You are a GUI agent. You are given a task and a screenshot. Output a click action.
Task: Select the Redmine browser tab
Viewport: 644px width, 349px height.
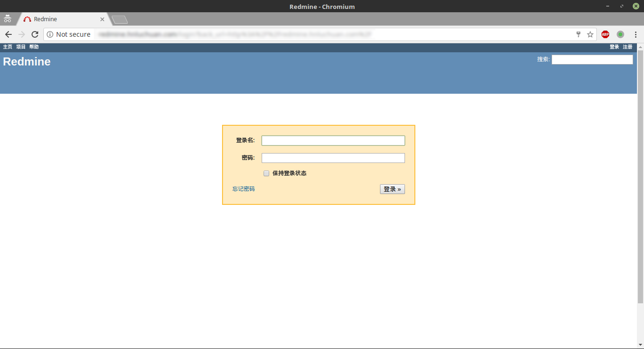(x=64, y=19)
